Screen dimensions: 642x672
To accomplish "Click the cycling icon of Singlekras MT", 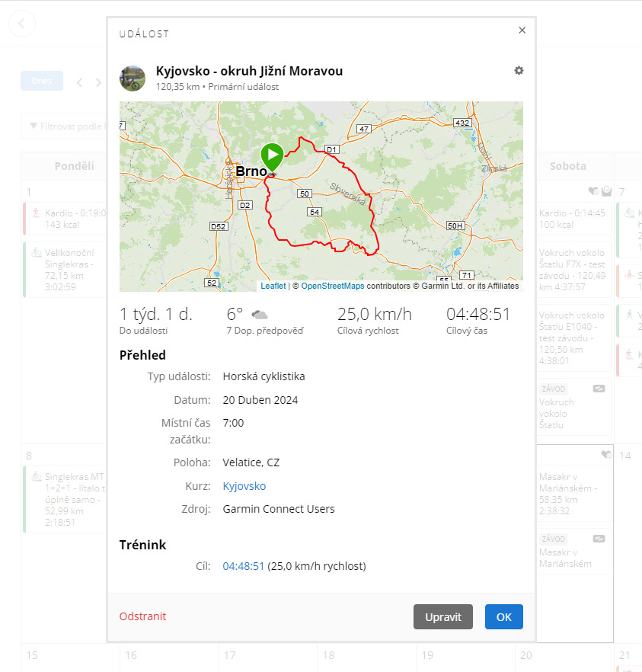I will coord(36,477).
